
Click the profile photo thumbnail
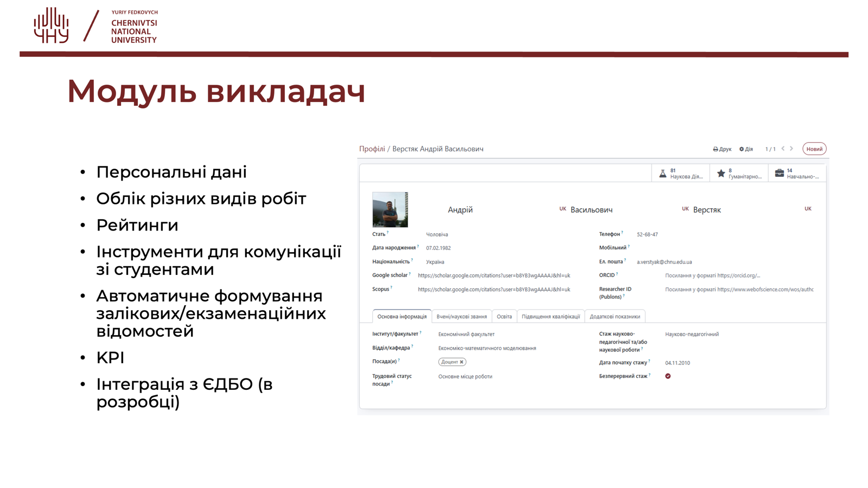(x=390, y=209)
